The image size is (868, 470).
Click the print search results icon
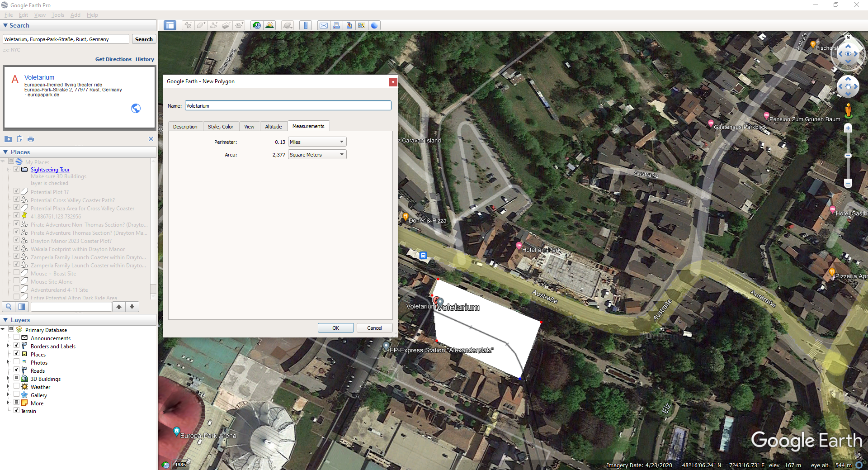pos(31,139)
